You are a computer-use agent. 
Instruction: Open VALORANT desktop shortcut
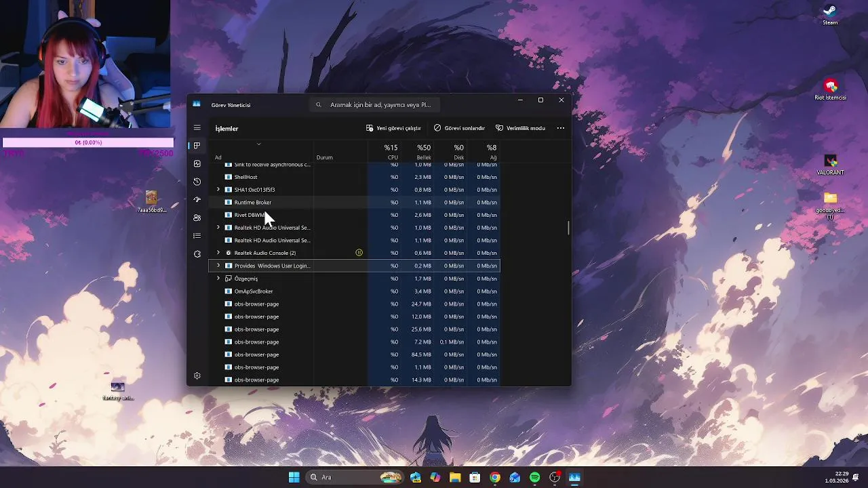click(830, 165)
